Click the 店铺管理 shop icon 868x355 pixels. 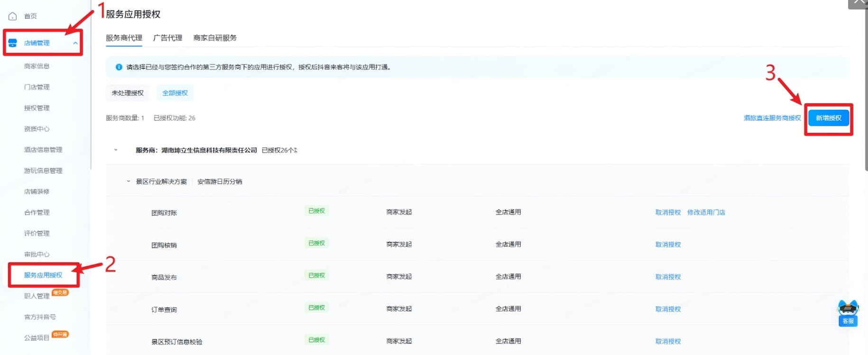[x=13, y=43]
